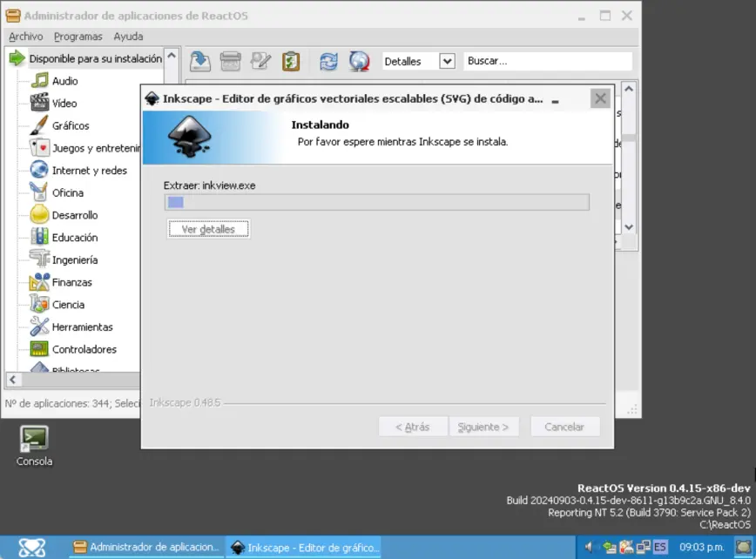Image resolution: width=756 pixels, height=559 pixels.
Task: Choose the Oficina category
Action: (68, 192)
